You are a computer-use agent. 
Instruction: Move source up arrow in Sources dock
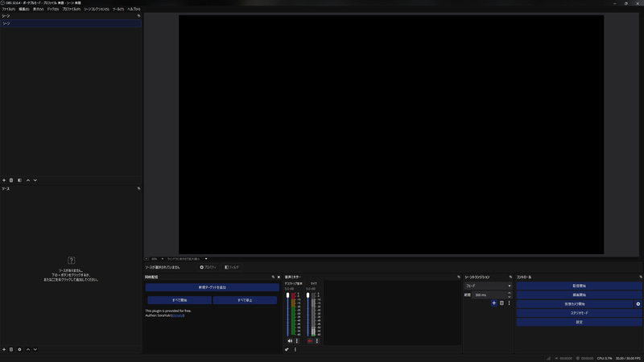(x=28, y=349)
